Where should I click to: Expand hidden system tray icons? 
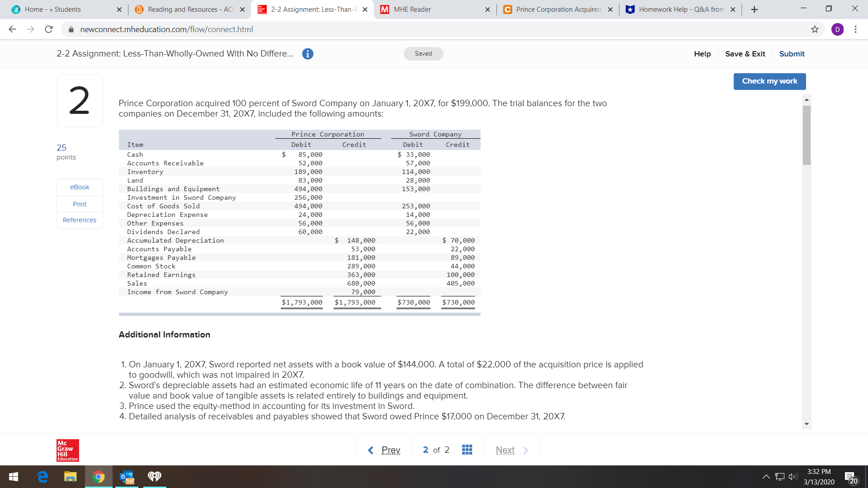coord(766,477)
